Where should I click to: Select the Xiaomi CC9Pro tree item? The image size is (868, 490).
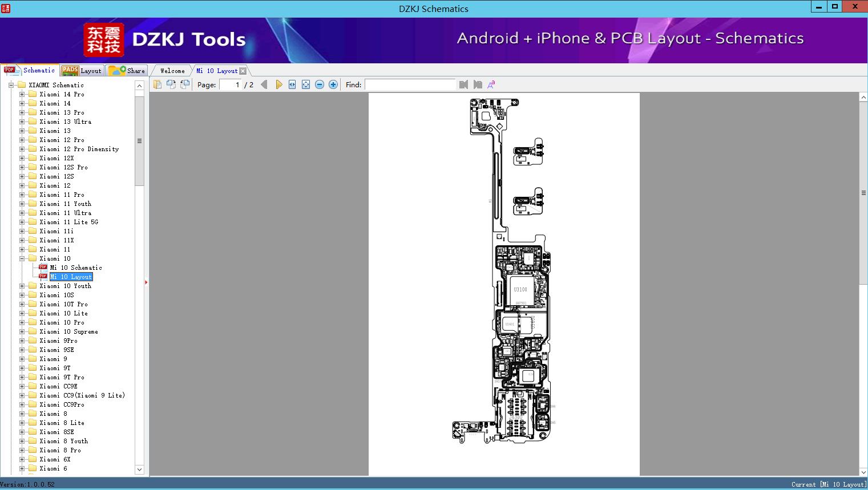(62, 404)
